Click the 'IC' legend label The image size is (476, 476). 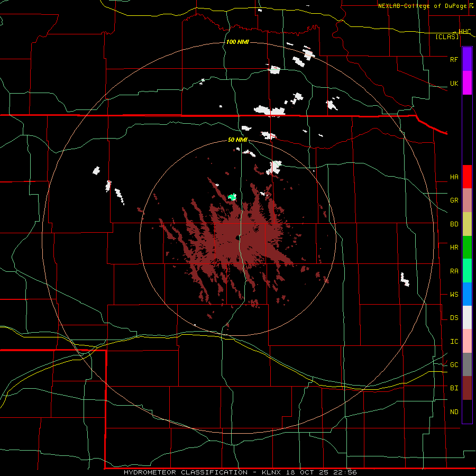pos(454,342)
